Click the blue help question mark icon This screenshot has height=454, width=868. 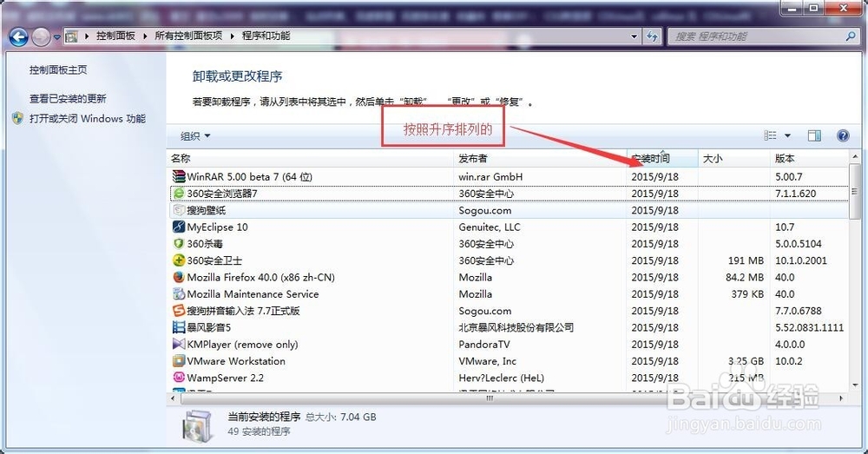coord(843,135)
